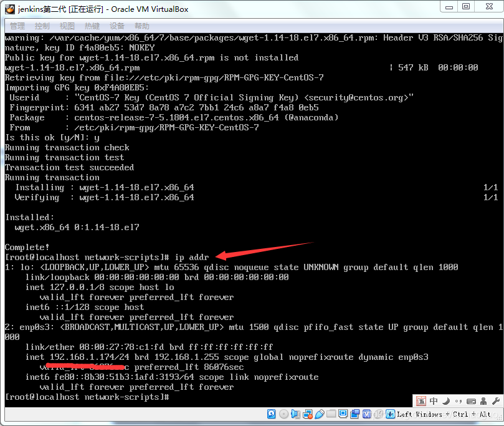This screenshot has height=426, width=504.
Task: Toggle Chinese punctuation icon in IME bar
Action: [x=459, y=401]
